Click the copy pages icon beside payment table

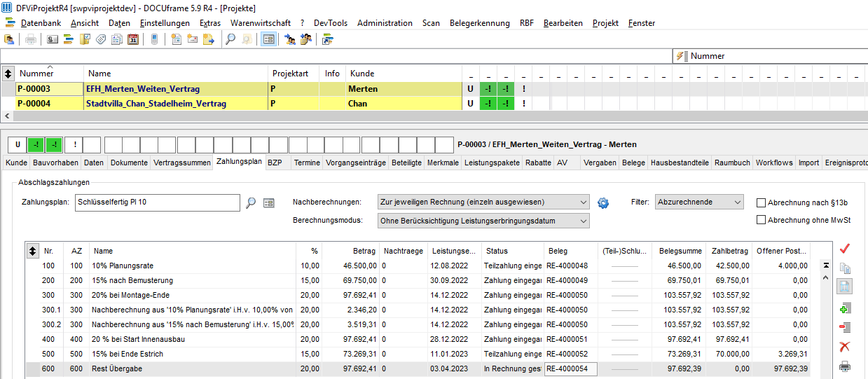[x=845, y=268]
